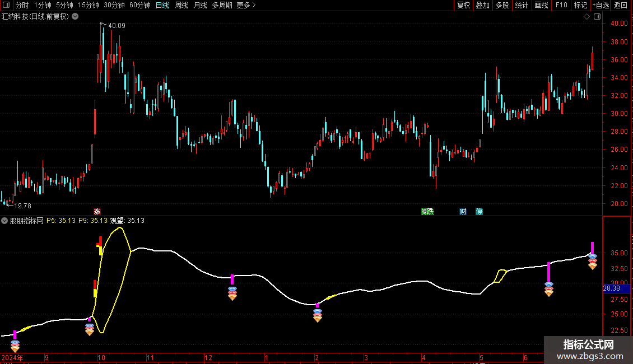The width and height of the screenshot is (633, 364).
Task: Switch to the 30分钟 chart
Action: point(114,5)
